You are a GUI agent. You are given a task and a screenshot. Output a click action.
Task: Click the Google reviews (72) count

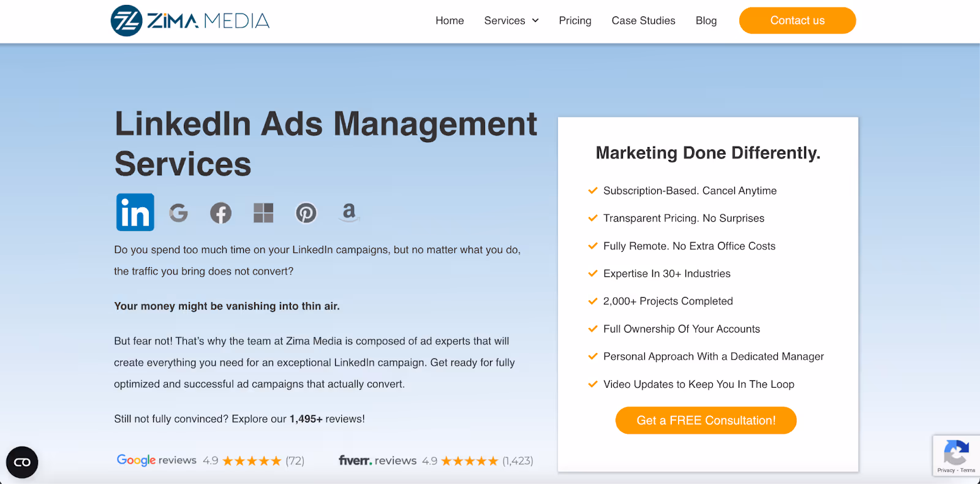click(295, 461)
